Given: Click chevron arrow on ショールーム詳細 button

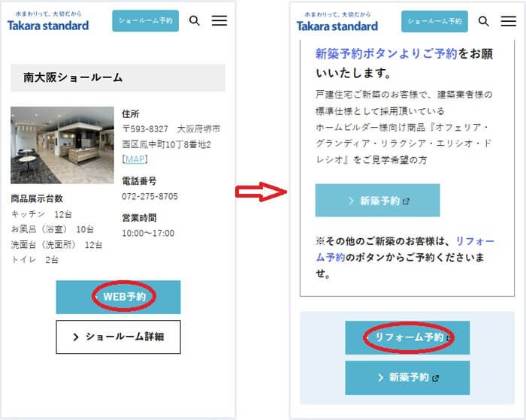Looking at the screenshot, I should pos(76,337).
